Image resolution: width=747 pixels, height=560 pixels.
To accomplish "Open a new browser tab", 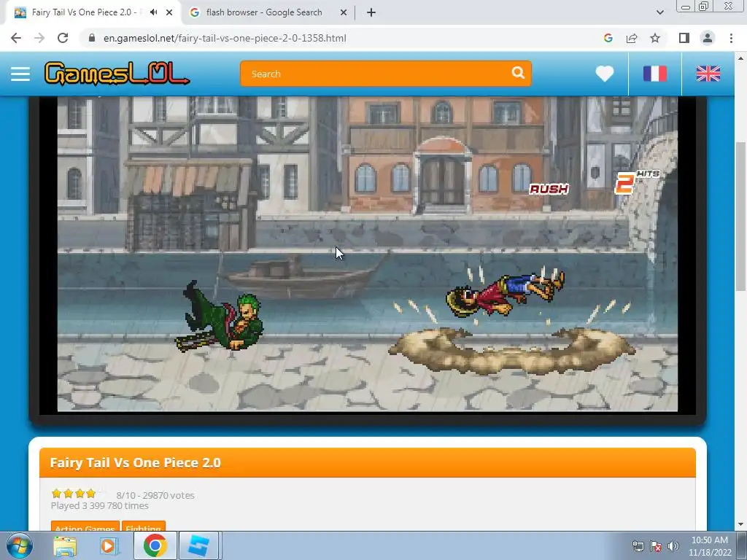I will click(371, 12).
